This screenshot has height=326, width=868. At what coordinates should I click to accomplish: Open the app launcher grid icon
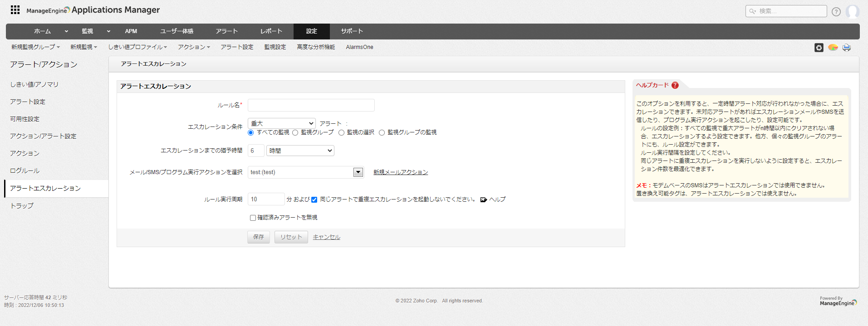click(15, 10)
